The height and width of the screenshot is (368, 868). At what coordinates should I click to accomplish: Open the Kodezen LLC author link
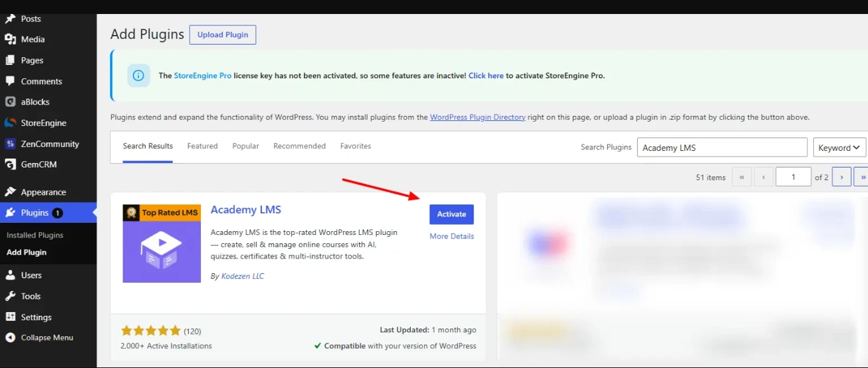coord(242,276)
